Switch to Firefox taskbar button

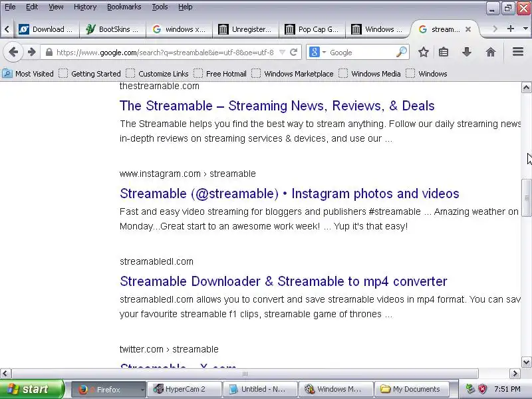[108, 390]
